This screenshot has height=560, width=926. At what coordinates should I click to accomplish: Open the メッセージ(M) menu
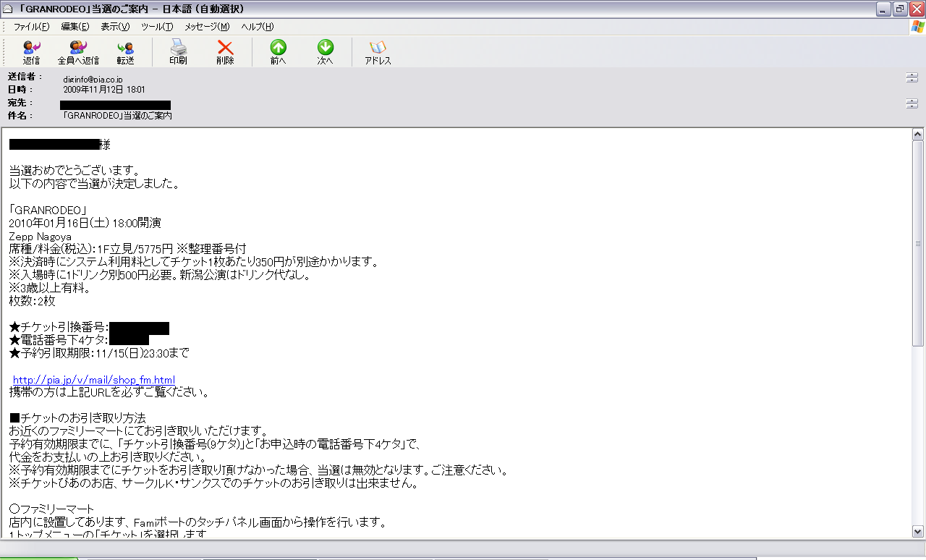[207, 27]
